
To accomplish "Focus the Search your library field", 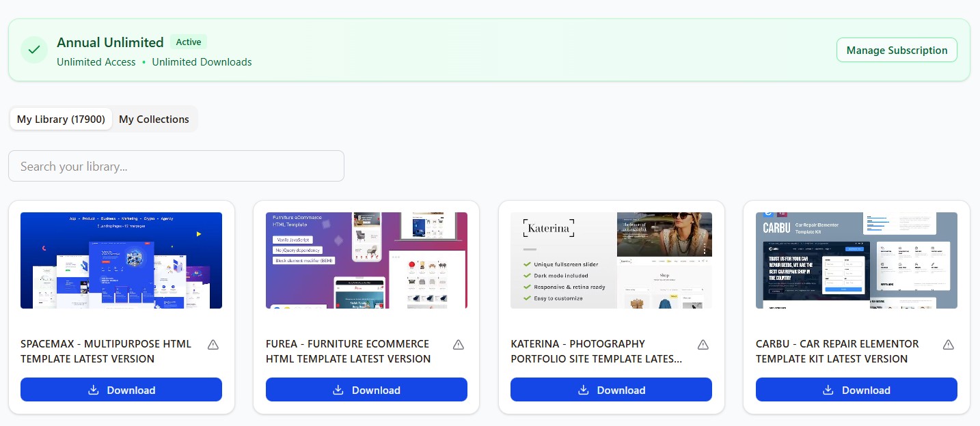I will [176, 167].
